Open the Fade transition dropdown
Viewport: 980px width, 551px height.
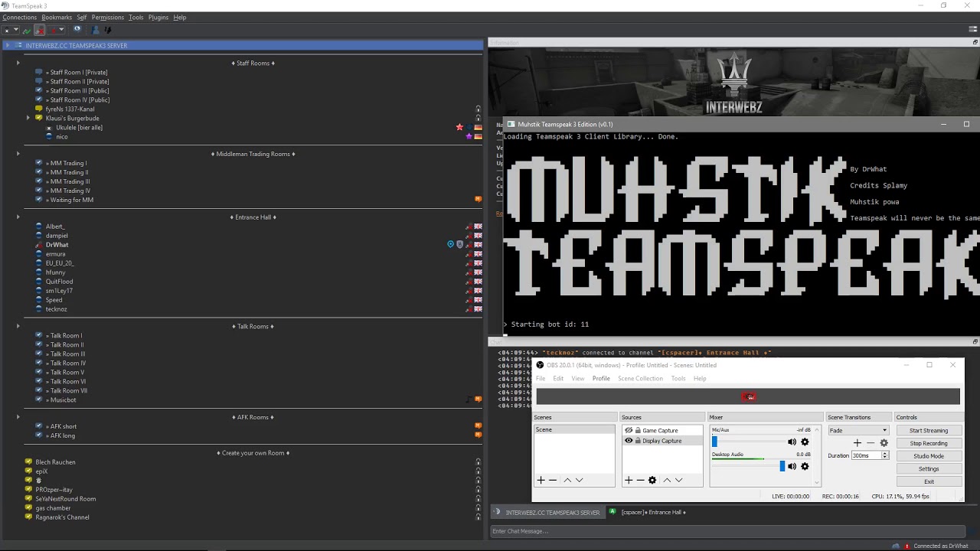[858, 430]
